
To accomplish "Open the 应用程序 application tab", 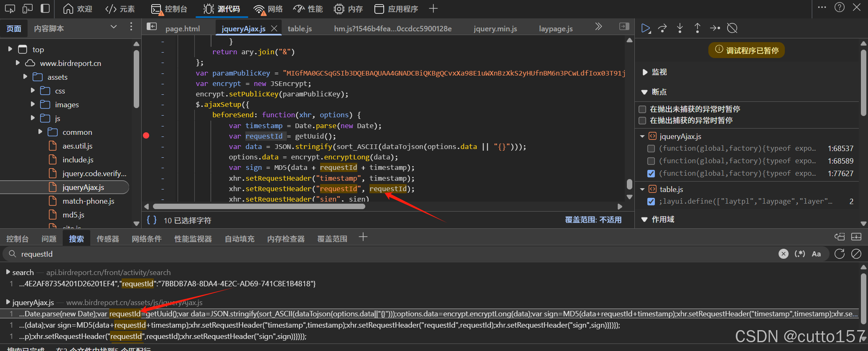I will (x=396, y=9).
